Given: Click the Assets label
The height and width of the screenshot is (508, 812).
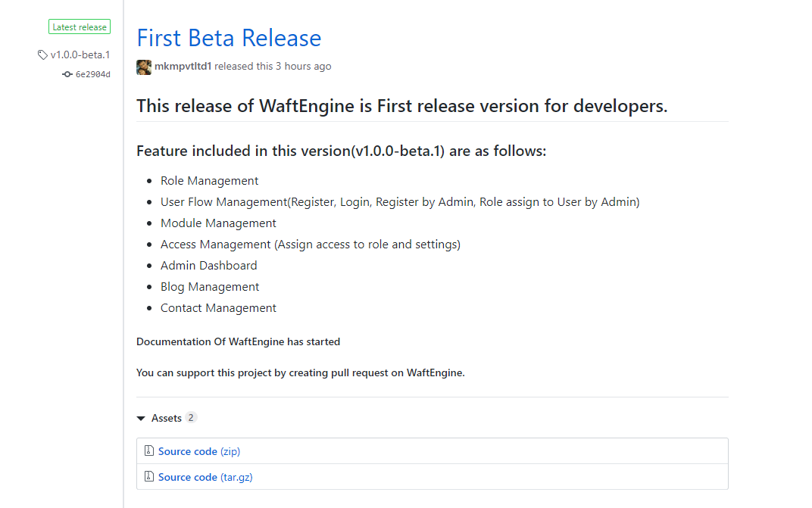Looking at the screenshot, I should (167, 418).
